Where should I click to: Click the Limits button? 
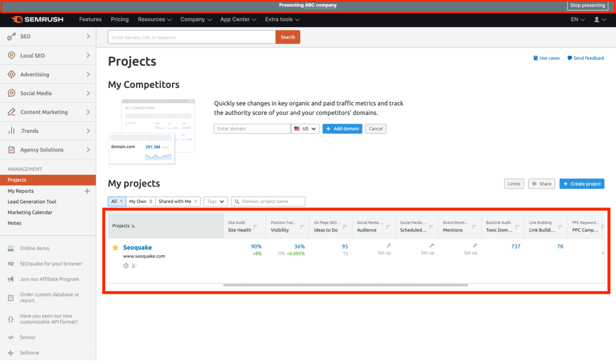coord(514,184)
